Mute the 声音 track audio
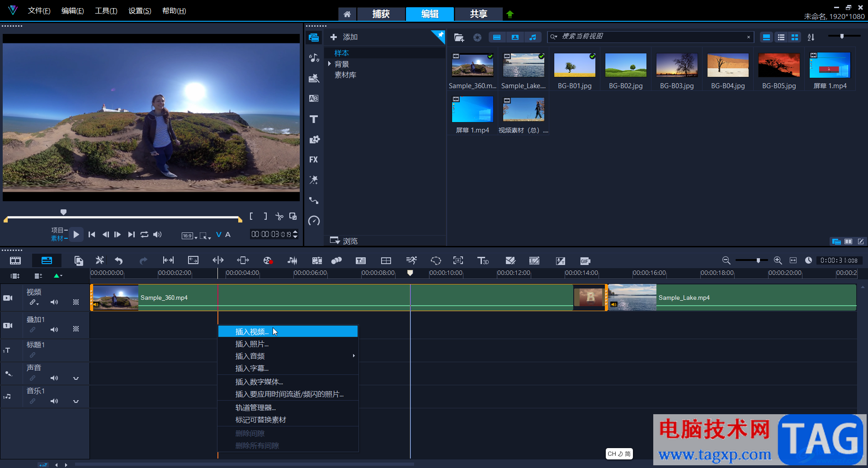This screenshot has height=468, width=868. click(54, 378)
